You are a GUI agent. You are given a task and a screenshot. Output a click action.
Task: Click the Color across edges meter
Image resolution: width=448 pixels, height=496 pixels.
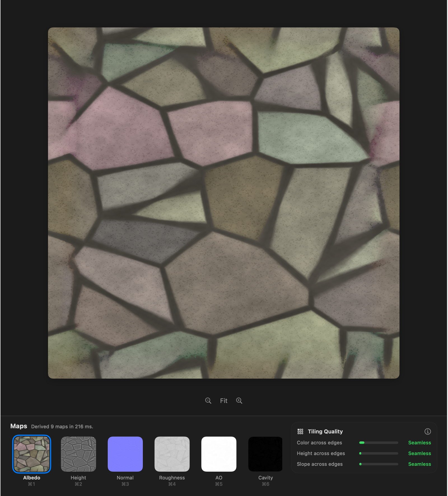click(379, 443)
